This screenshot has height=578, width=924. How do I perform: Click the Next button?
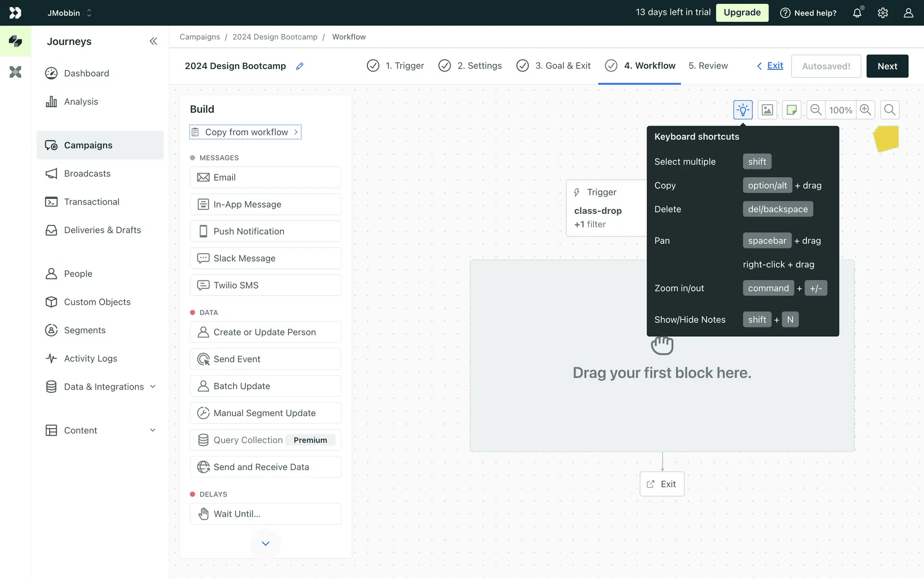pyautogui.click(x=887, y=66)
